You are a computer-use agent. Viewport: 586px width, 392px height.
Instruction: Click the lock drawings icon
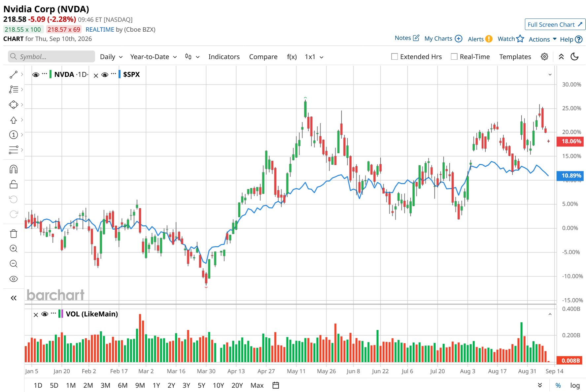click(x=14, y=184)
